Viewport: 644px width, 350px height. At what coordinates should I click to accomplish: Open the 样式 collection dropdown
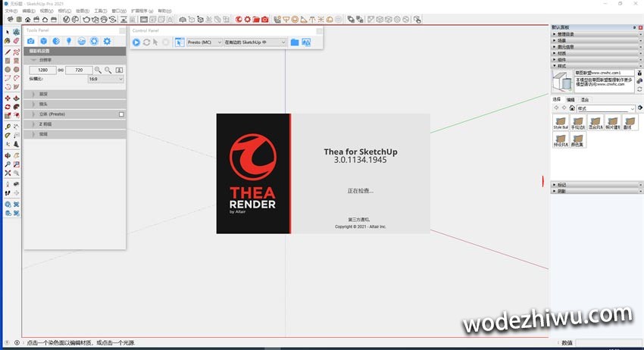click(606, 108)
